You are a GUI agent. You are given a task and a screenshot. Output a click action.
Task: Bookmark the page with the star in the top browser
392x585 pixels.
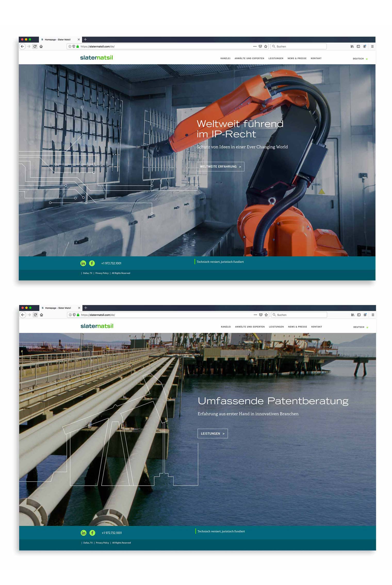point(266,46)
